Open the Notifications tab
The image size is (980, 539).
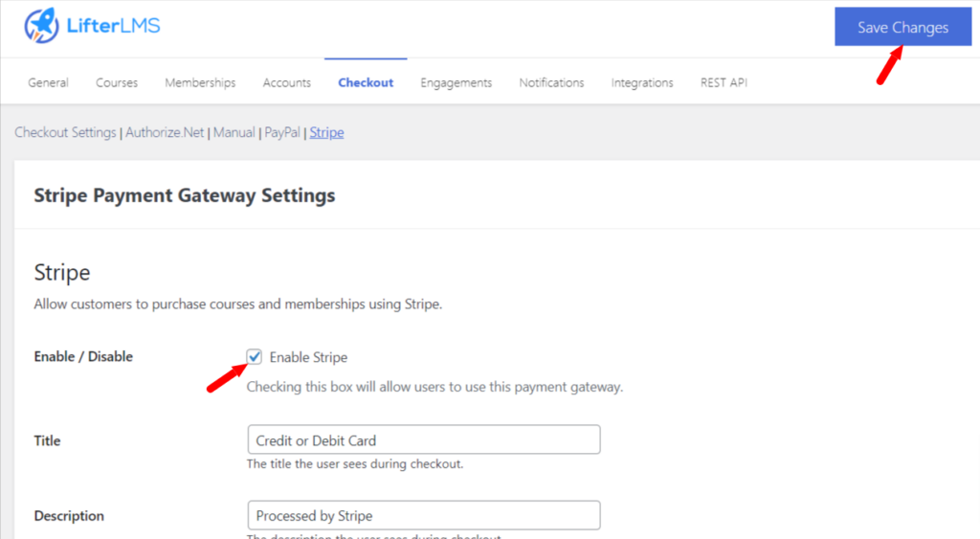[551, 82]
